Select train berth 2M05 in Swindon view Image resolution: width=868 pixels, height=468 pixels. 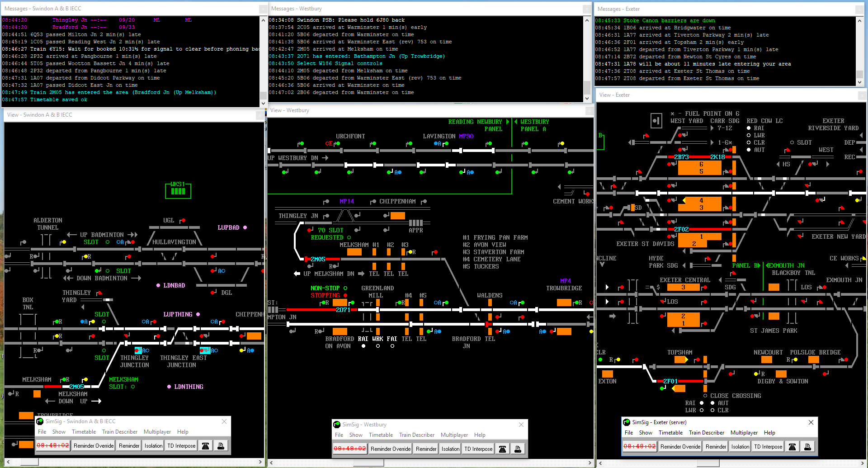coord(76,387)
